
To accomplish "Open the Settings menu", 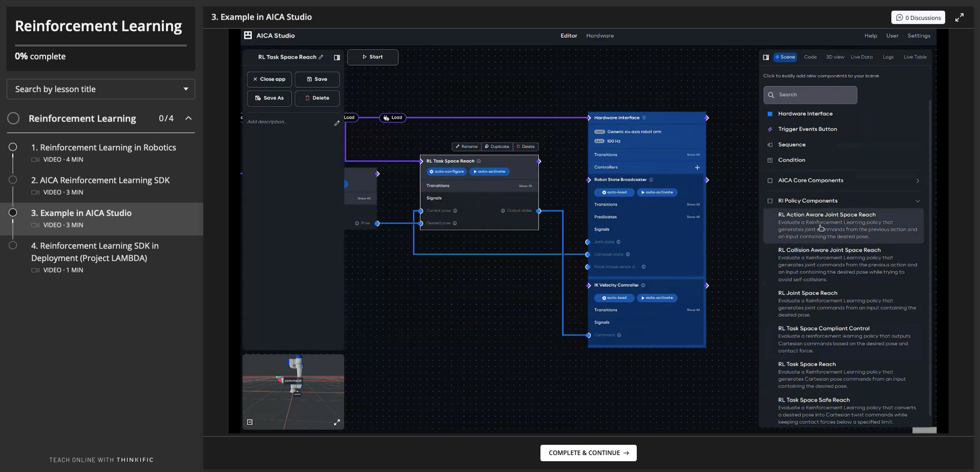I will point(919,36).
